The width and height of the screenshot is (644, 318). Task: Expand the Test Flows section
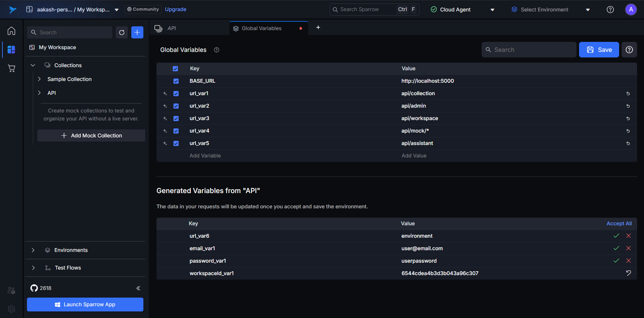click(x=33, y=268)
